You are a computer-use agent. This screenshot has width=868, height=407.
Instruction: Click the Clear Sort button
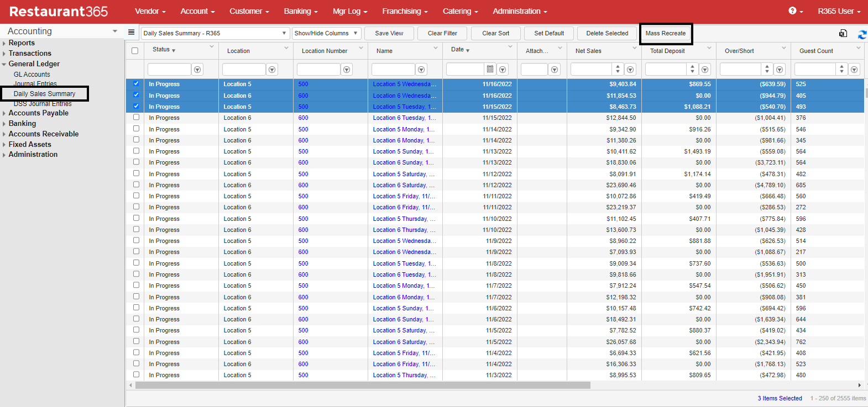tap(496, 33)
